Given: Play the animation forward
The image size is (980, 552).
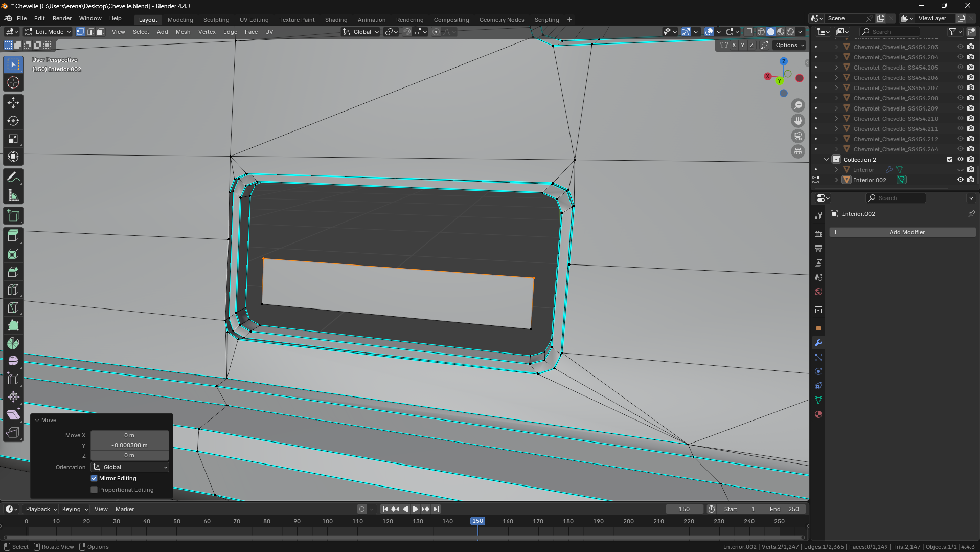Looking at the screenshot, I should (415, 509).
